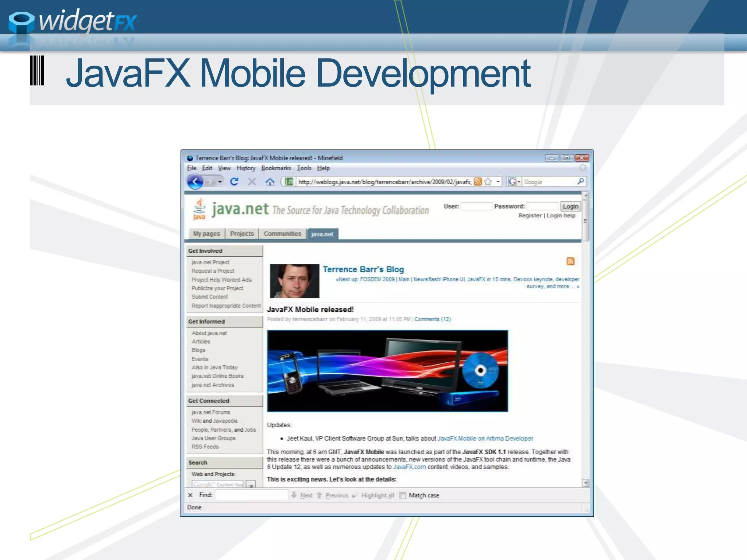Open the Comments (12) link
Viewport: 747px width, 560px height.
[432, 319]
